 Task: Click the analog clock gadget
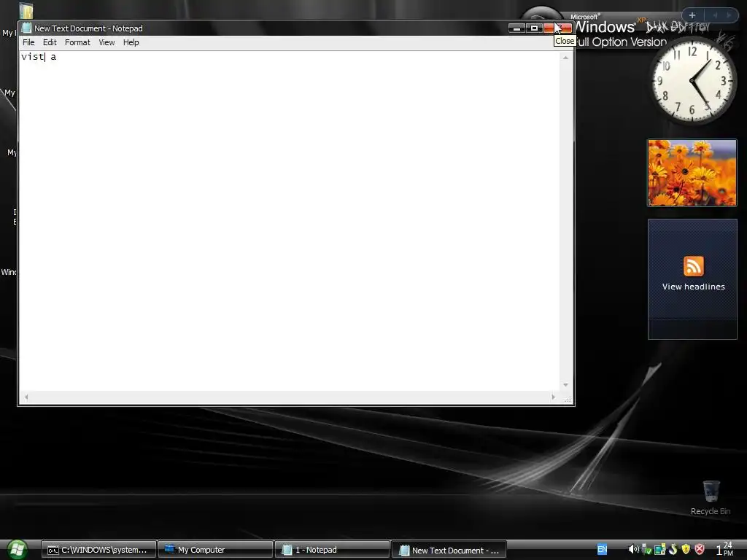[692, 81]
